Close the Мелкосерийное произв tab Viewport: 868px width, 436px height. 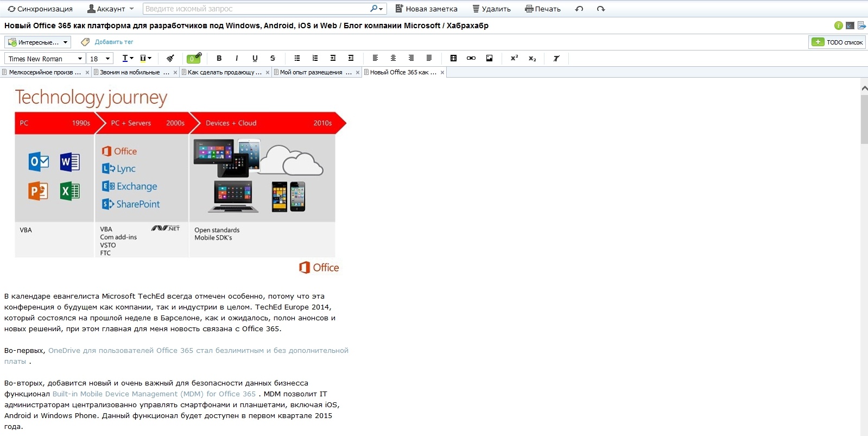click(87, 72)
